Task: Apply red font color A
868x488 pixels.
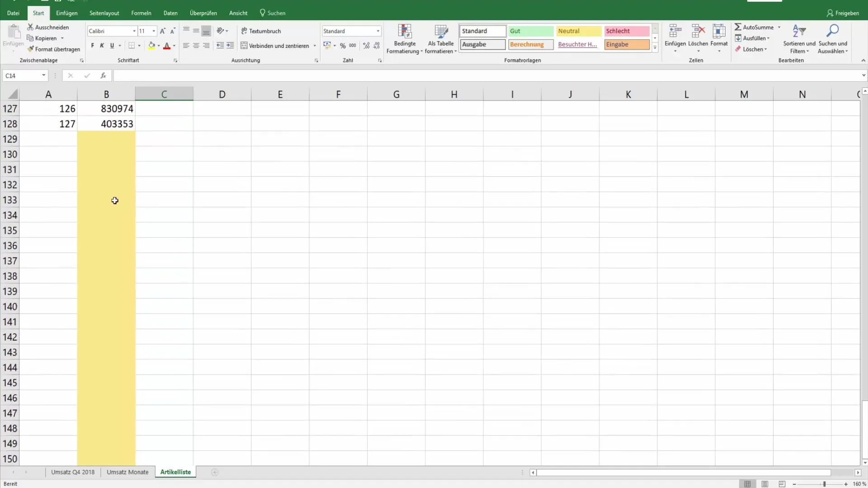Action: pos(167,46)
